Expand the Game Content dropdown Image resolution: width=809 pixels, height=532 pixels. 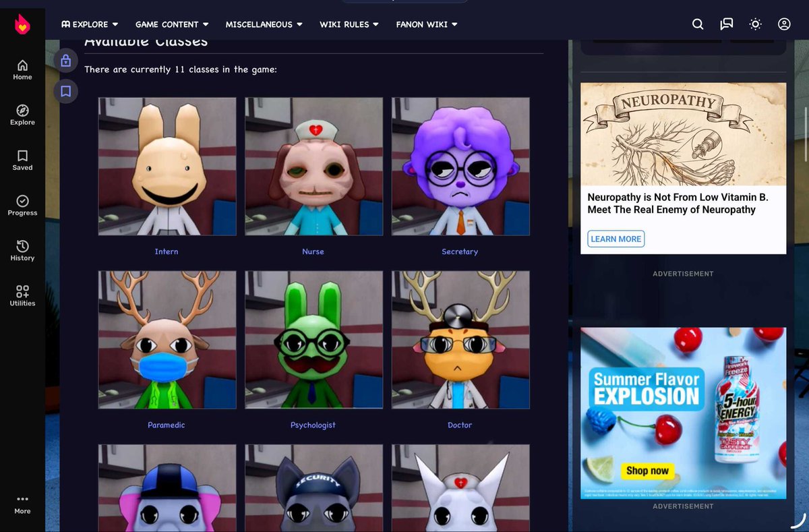[172, 24]
